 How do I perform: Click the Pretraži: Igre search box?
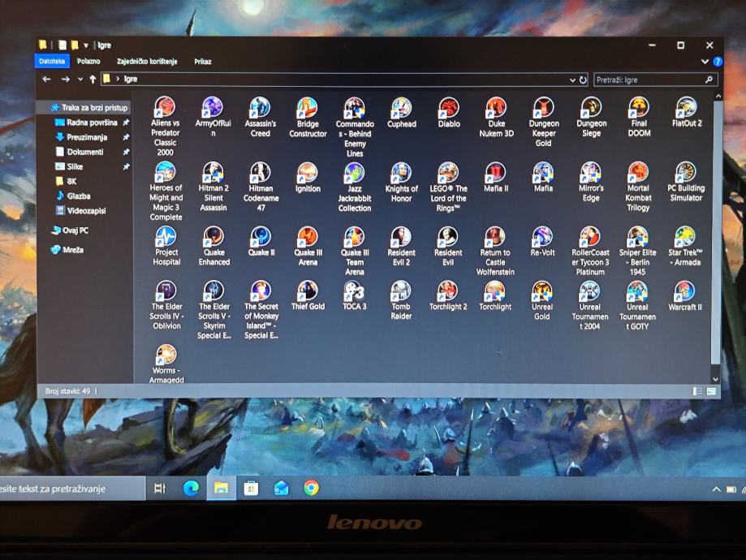tap(654, 80)
